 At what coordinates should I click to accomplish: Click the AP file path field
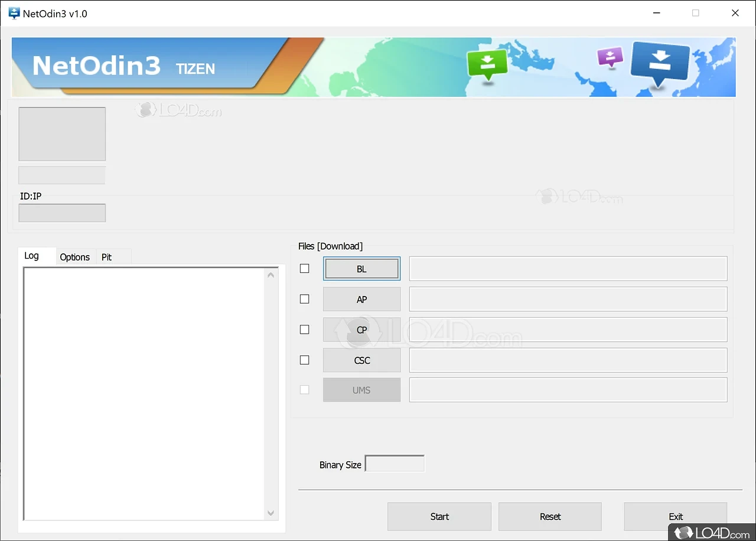(568, 299)
